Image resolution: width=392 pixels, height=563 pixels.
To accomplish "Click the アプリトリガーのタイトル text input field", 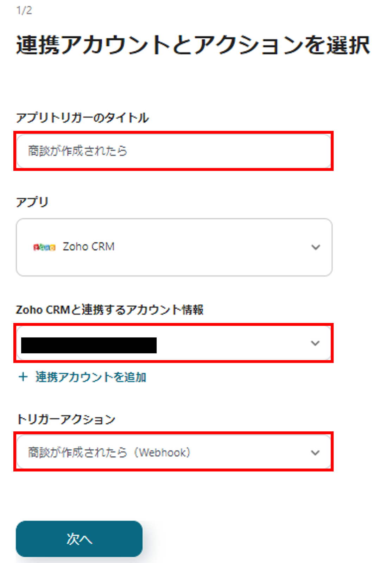I will coord(173,151).
